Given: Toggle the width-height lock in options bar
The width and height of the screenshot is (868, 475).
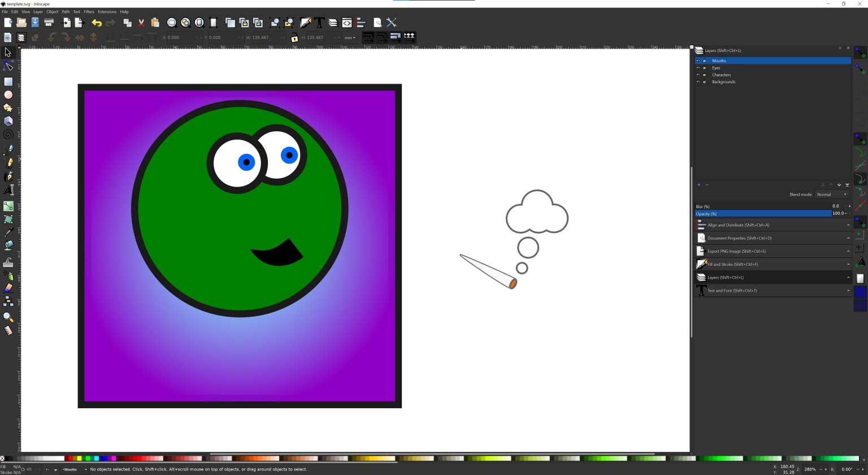Looking at the screenshot, I should [294, 37].
